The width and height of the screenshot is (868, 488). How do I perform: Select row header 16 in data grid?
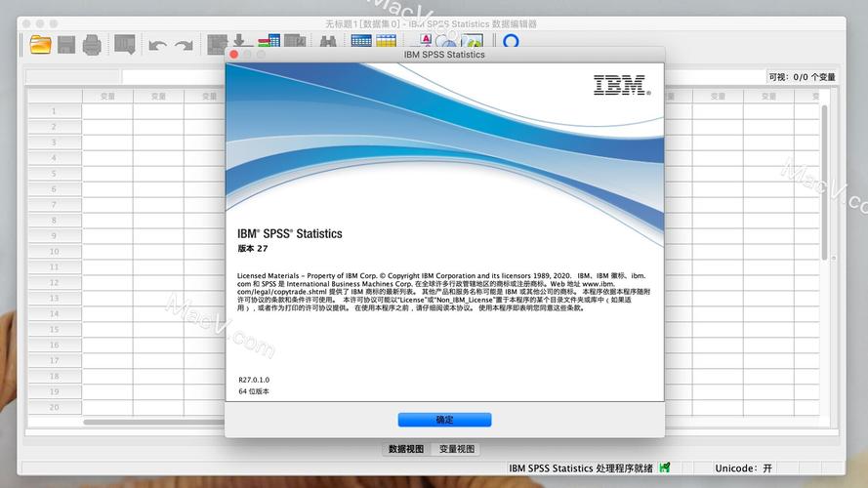(x=55, y=345)
